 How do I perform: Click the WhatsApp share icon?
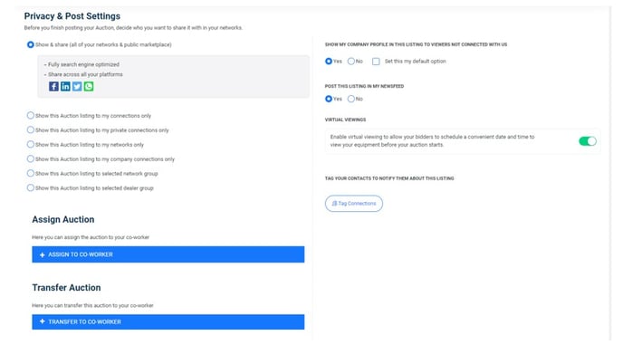click(x=88, y=86)
